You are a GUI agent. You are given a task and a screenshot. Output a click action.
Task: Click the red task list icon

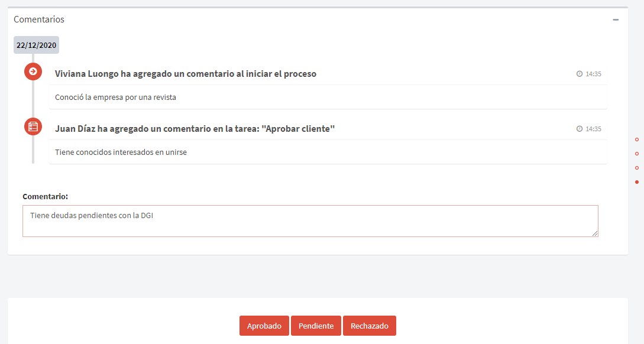pos(33,126)
